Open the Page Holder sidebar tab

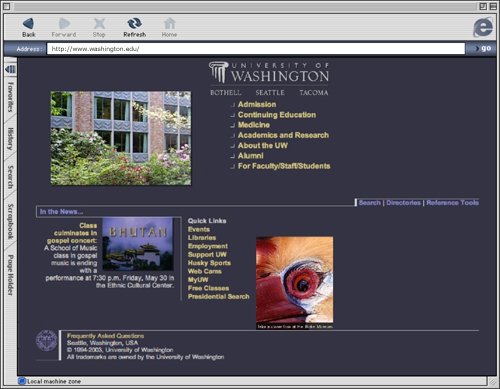click(x=11, y=275)
